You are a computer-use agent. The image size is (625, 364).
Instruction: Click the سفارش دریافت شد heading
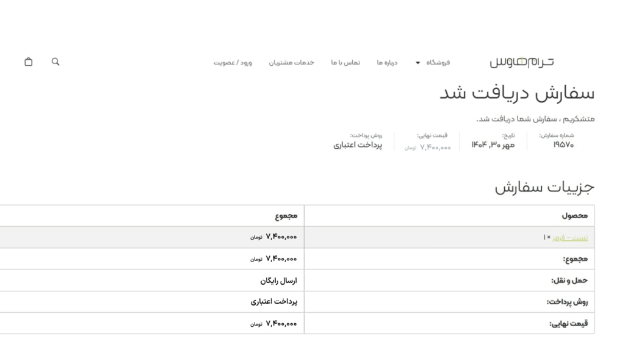(516, 93)
